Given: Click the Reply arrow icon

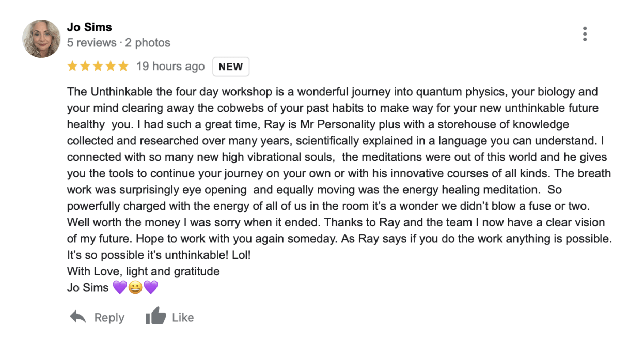Looking at the screenshot, I should [x=78, y=317].
